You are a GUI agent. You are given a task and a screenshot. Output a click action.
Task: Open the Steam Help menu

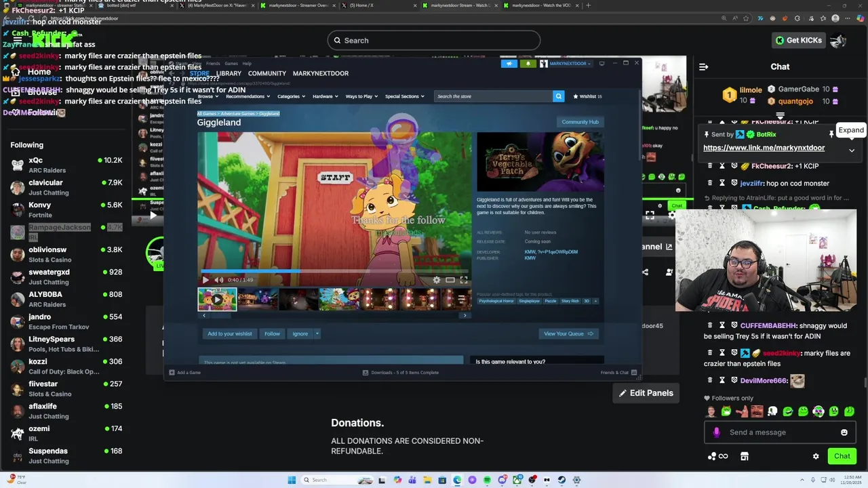247,64
